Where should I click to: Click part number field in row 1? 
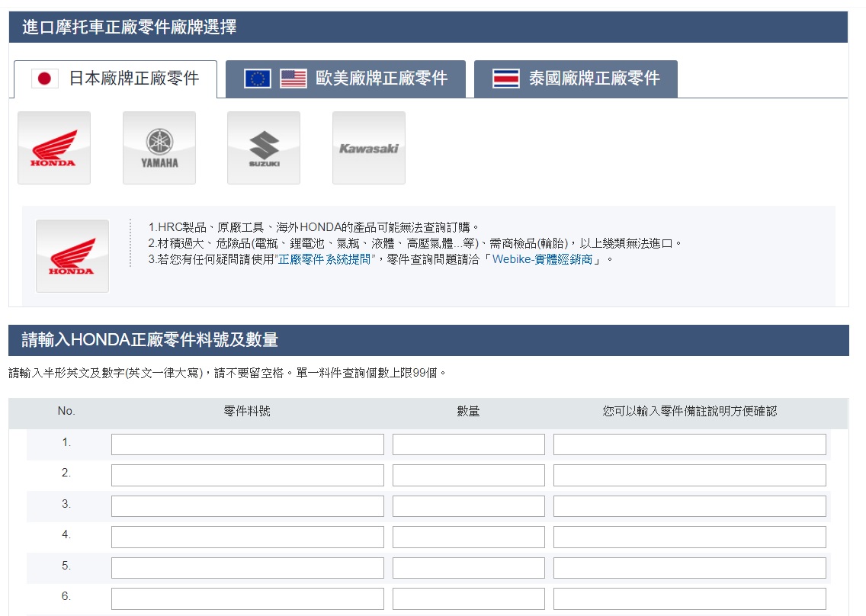point(247,444)
